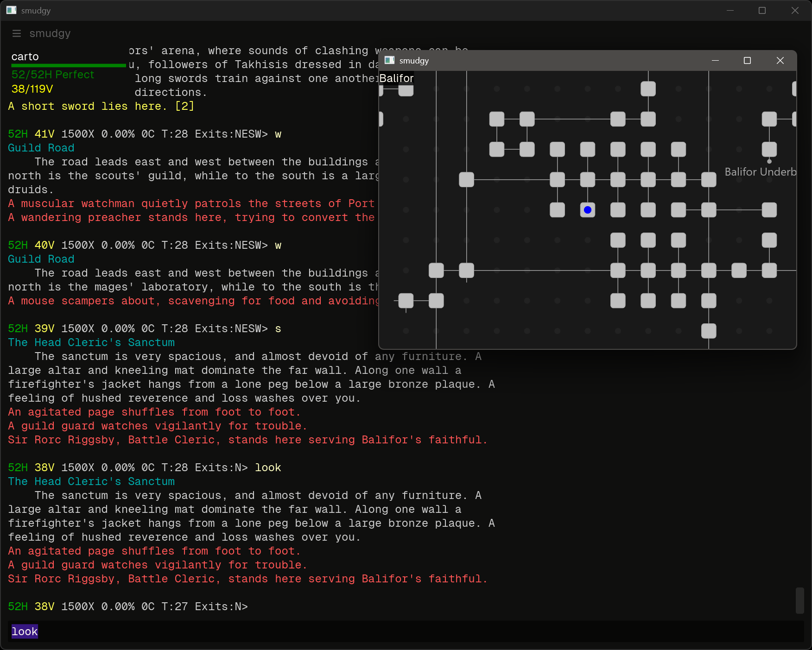Click the 38/119V movement status

32,88
